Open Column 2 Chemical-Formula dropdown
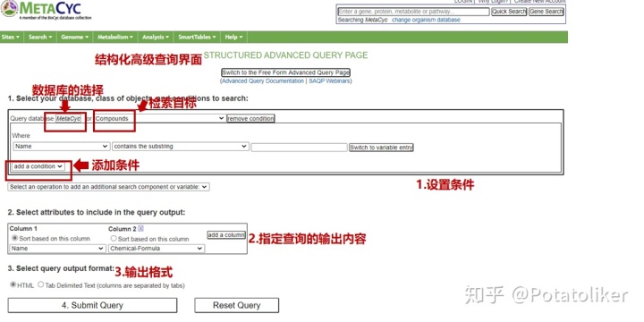644x322 pixels. pos(157,249)
